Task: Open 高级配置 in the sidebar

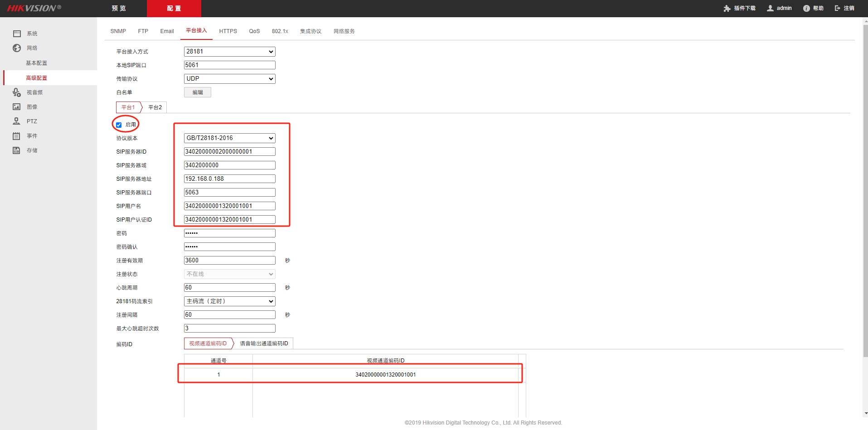Action: [37, 78]
